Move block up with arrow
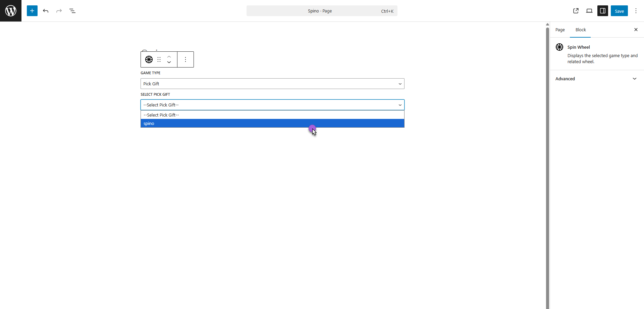 click(169, 57)
